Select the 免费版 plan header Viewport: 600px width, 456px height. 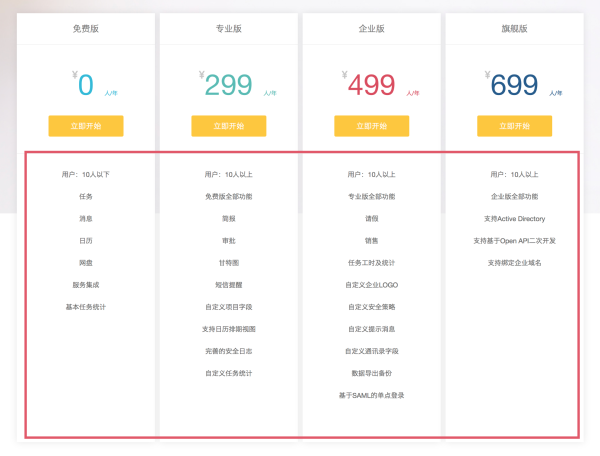pyautogui.click(x=86, y=29)
